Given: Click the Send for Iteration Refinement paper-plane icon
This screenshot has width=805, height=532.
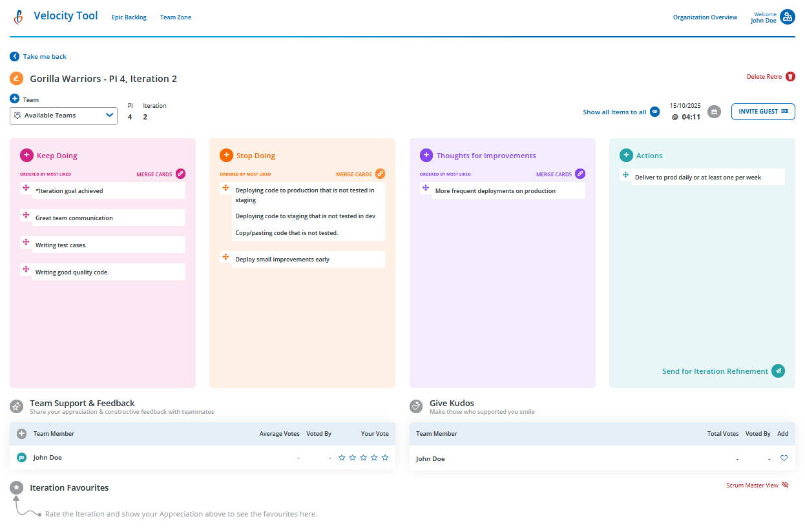Looking at the screenshot, I should [779, 371].
